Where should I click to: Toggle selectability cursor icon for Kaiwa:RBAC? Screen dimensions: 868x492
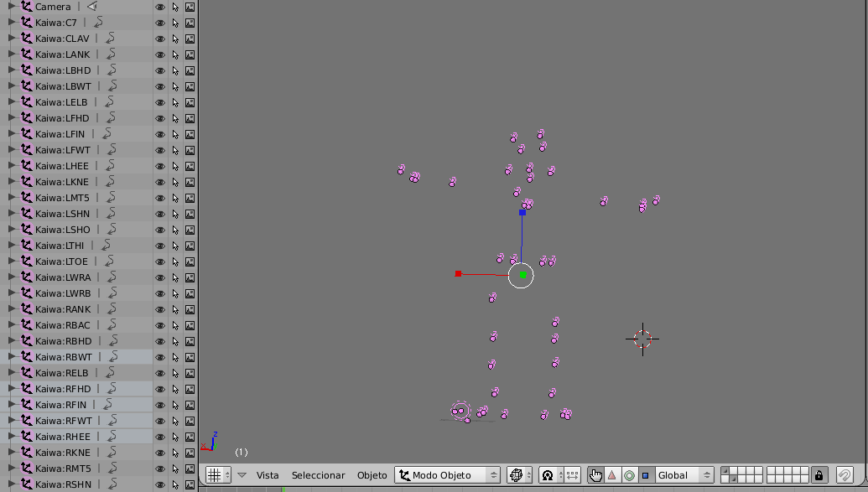(175, 325)
